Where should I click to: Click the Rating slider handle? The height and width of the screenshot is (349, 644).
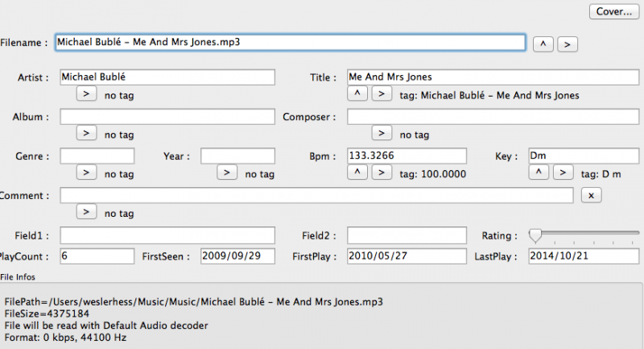(535, 236)
